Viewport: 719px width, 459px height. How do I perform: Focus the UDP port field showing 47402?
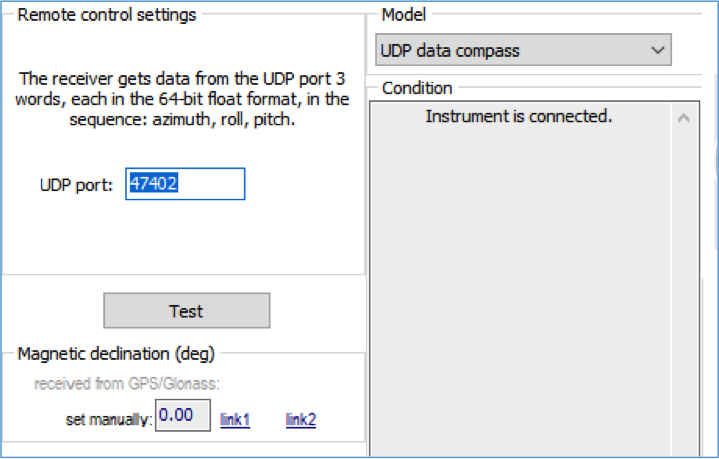click(x=185, y=184)
